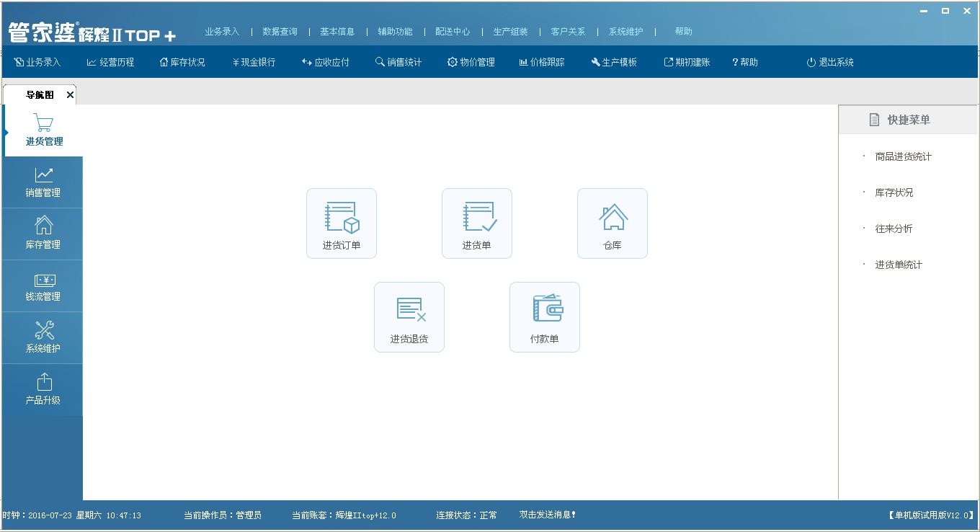Image resolution: width=980 pixels, height=532 pixels.
Task: Select 销售管理 in the left sidebar
Action: 43,182
